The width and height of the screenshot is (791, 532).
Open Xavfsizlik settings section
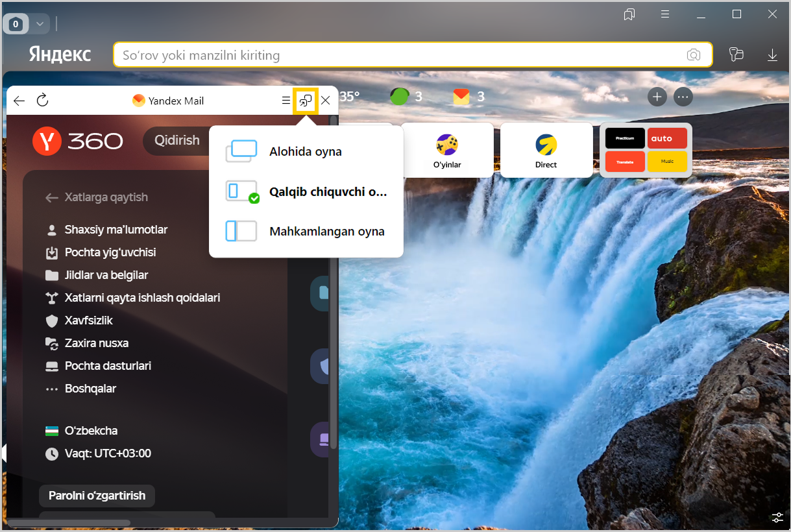point(88,320)
